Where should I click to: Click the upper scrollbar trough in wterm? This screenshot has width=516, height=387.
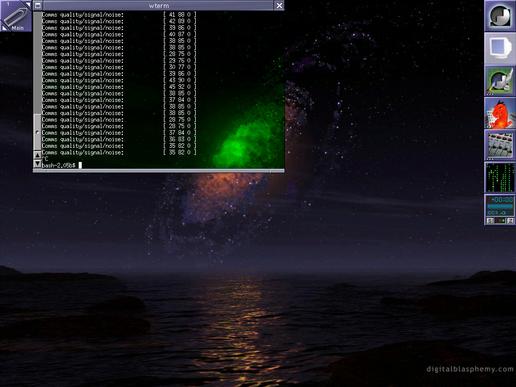click(x=37, y=63)
